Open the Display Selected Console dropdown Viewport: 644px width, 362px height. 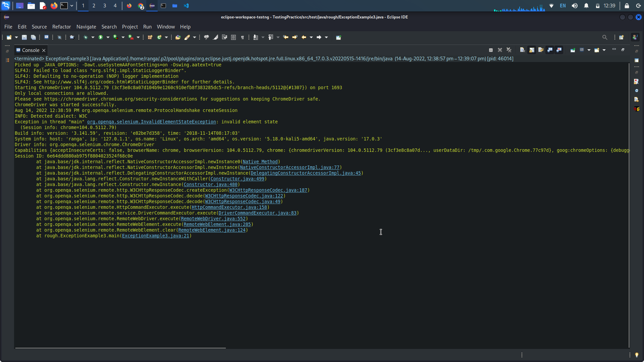[x=589, y=50]
